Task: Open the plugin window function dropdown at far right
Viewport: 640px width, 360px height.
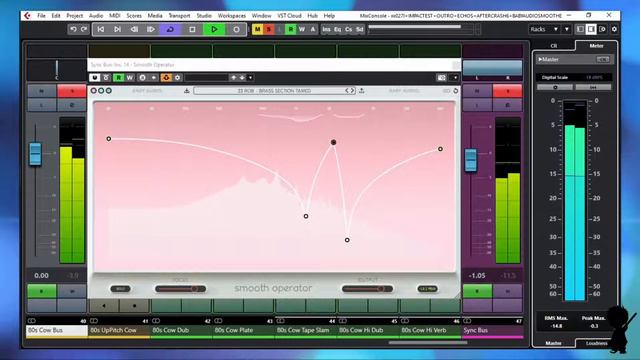Action: point(455,78)
